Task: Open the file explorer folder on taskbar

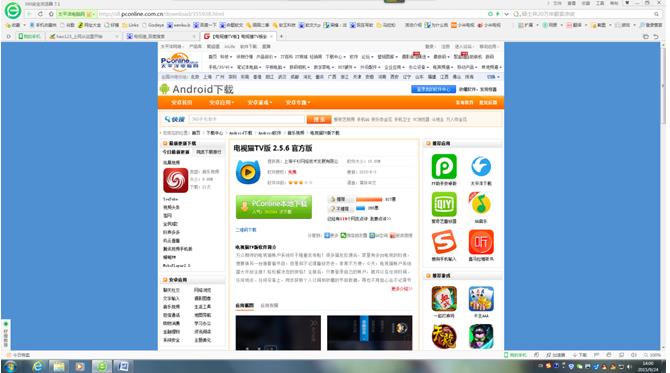Action: click(x=59, y=366)
